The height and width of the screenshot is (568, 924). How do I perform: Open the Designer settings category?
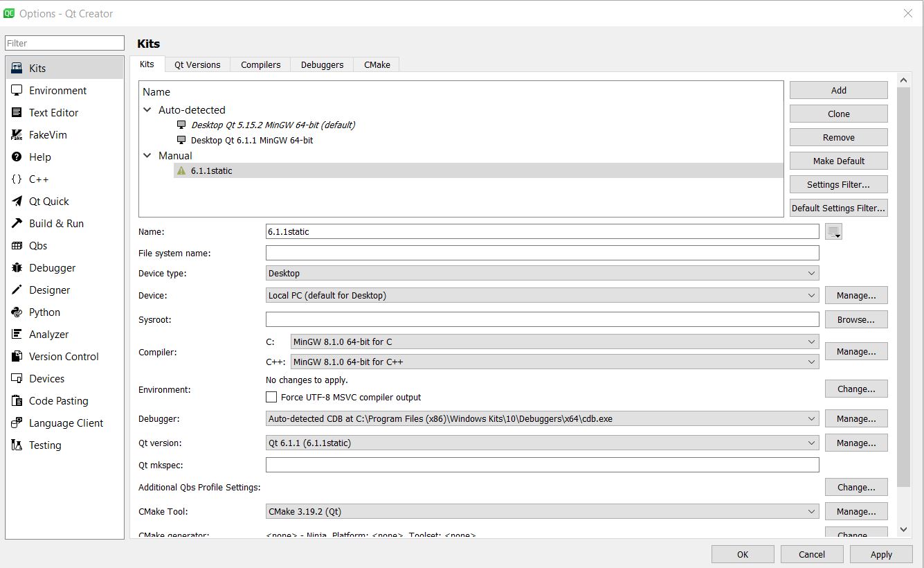(x=64, y=290)
